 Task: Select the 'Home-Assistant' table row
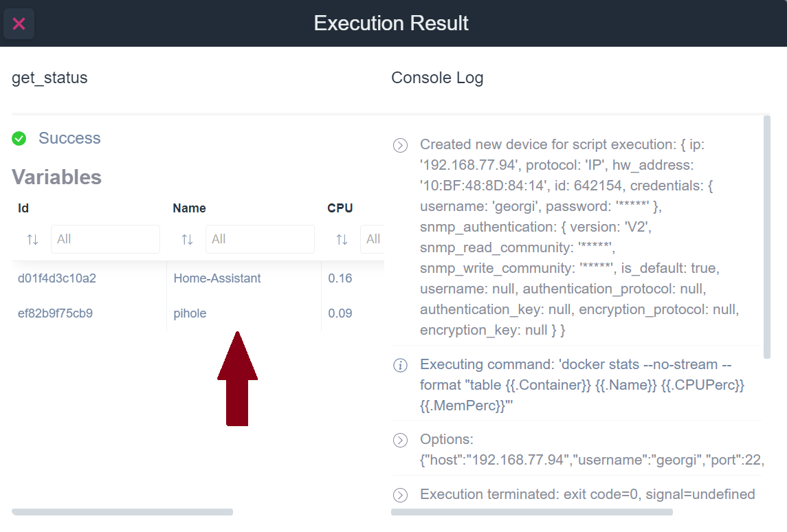[x=217, y=278]
